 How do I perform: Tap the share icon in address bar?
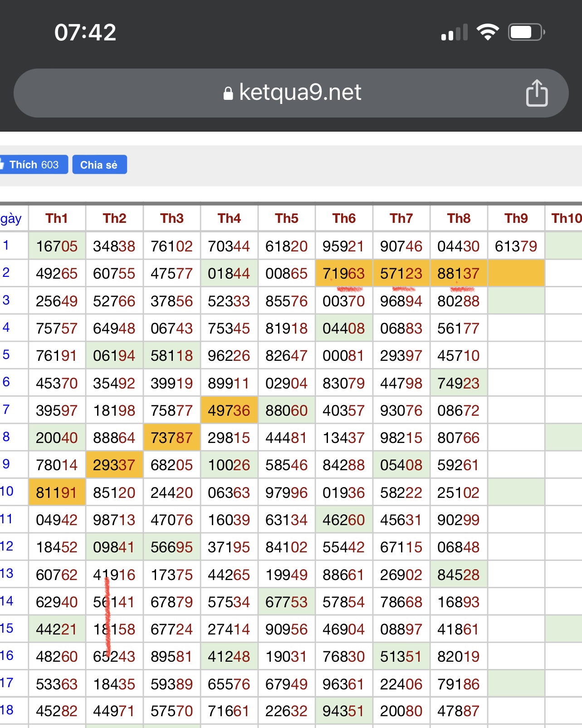537,93
